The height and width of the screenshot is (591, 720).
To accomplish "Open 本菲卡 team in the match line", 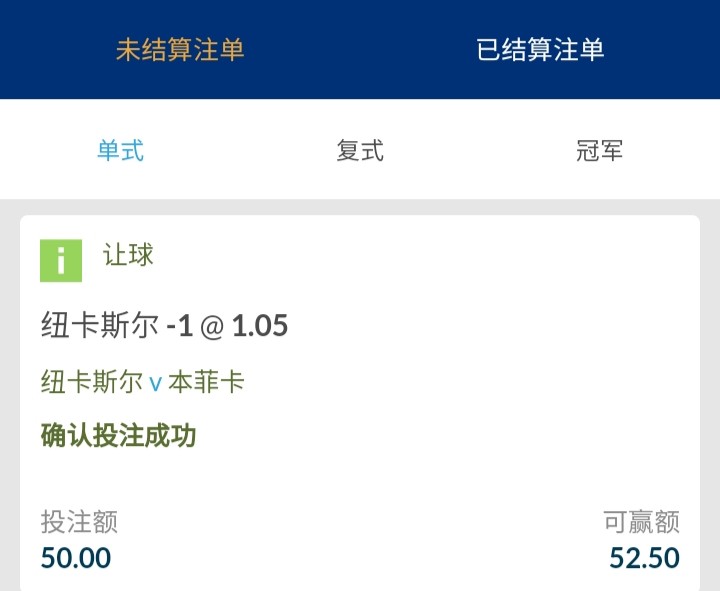I will [x=206, y=382].
